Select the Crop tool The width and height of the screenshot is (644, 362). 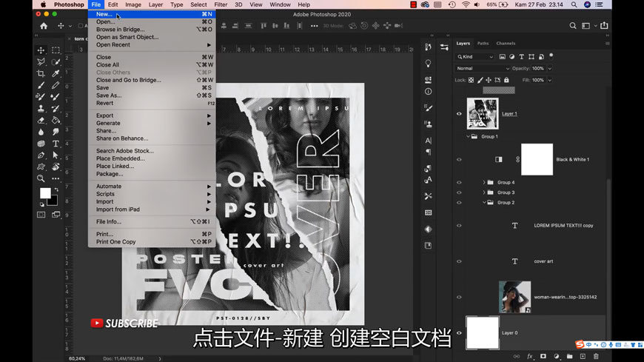(x=41, y=74)
